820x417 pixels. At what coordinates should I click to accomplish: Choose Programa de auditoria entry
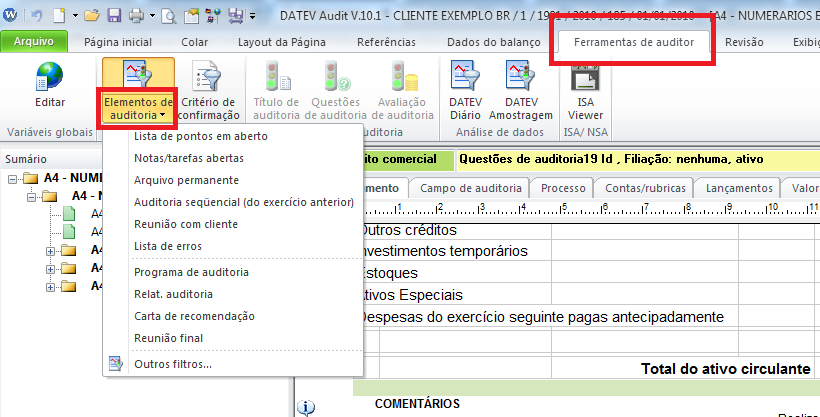pyautogui.click(x=233, y=272)
